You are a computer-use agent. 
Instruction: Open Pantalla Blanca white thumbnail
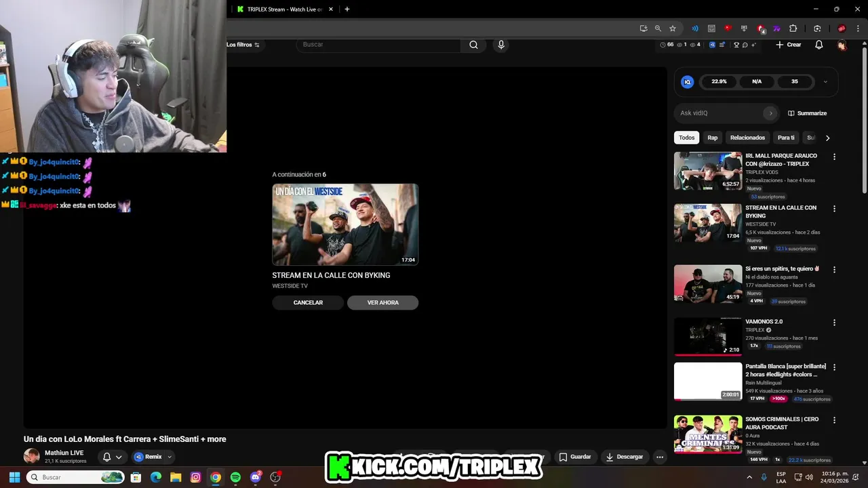pyautogui.click(x=708, y=382)
